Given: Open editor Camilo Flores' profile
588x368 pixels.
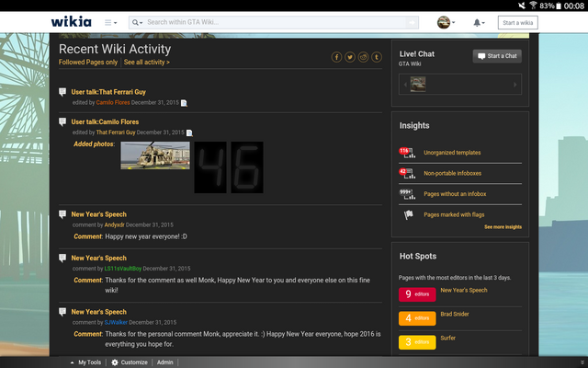Looking at the screenshot, I should click(113, 102).
